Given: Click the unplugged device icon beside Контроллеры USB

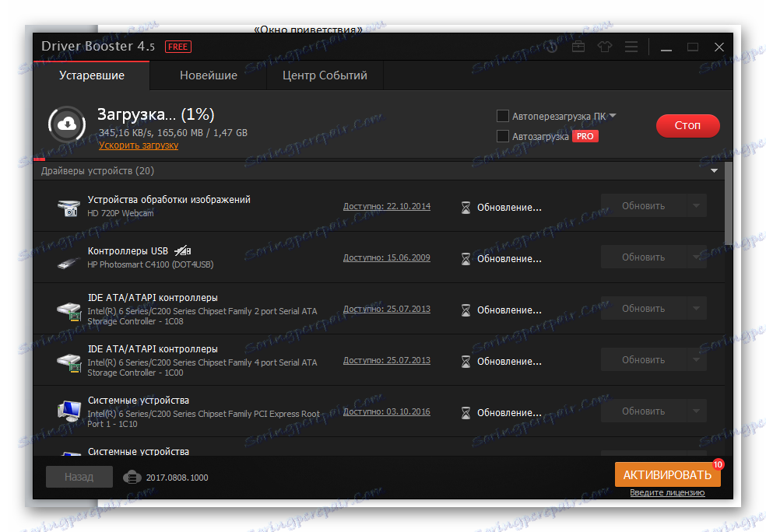Looking at the screenshot, I should (183, 251).
